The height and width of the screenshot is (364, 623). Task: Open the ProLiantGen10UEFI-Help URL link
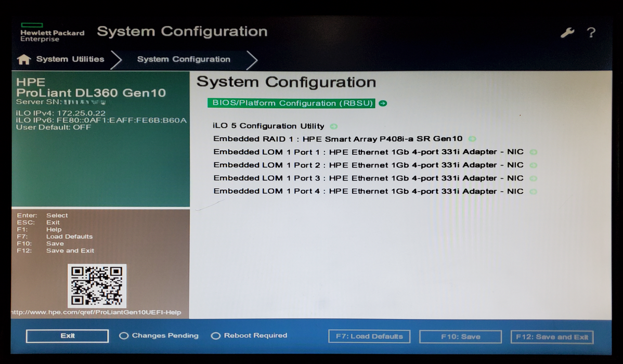(x=96, y=313)
